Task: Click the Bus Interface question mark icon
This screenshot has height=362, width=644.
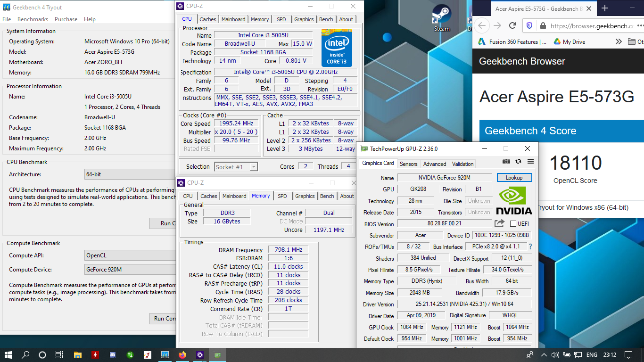Action: (x=530, y=247)
